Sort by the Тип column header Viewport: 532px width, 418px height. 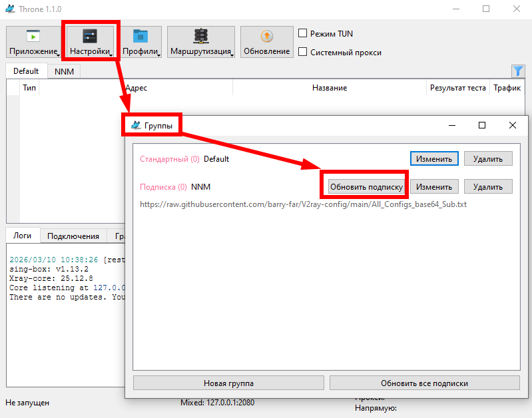pos(29,88)
